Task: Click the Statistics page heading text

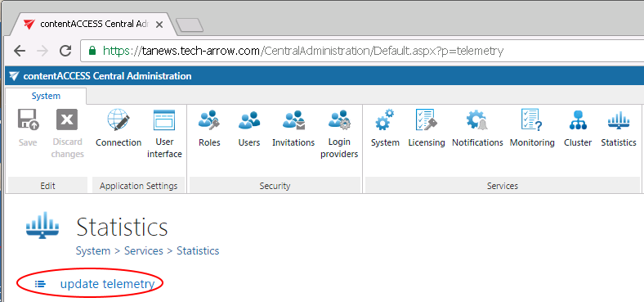Action: (122, 227)
